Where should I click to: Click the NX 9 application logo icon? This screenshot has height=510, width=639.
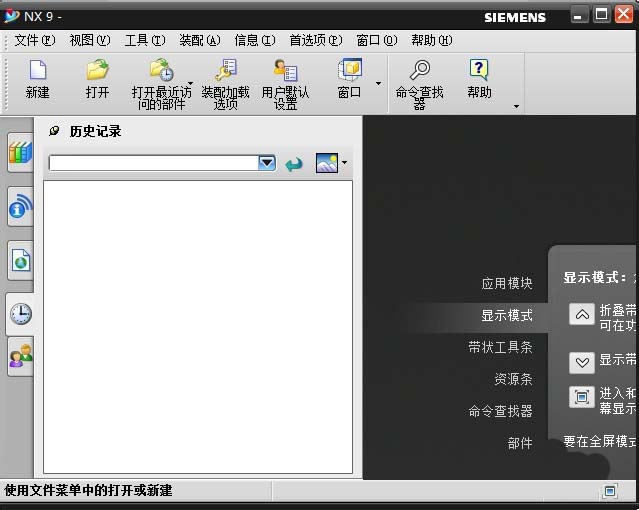[x=11, y=16]
